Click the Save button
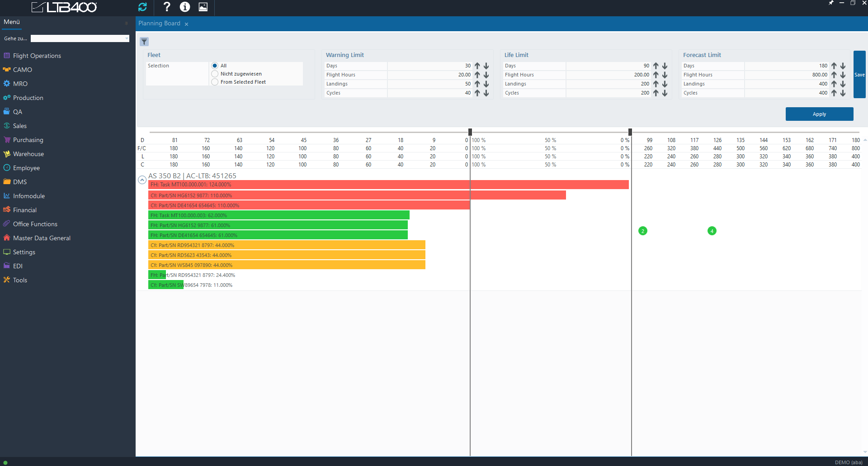The height and width of the screenshot is (466, 868). coord(859,75)
